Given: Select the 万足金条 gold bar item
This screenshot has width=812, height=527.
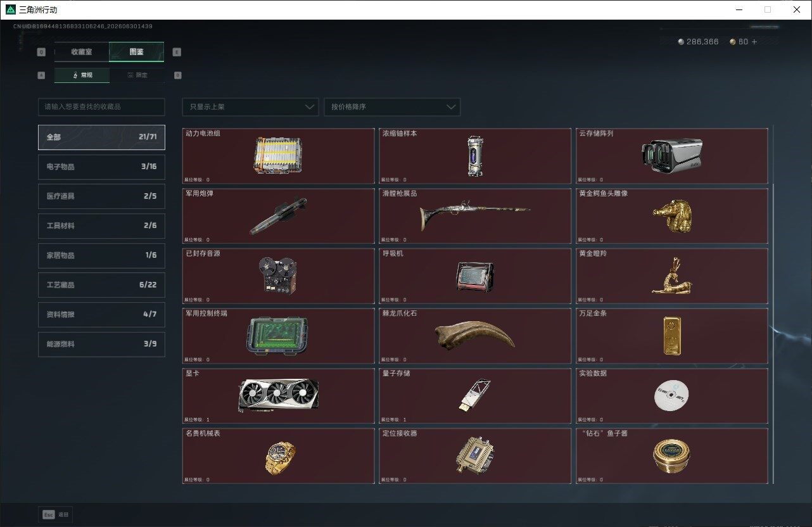Looking at the screenshot, I should point(672,336).
